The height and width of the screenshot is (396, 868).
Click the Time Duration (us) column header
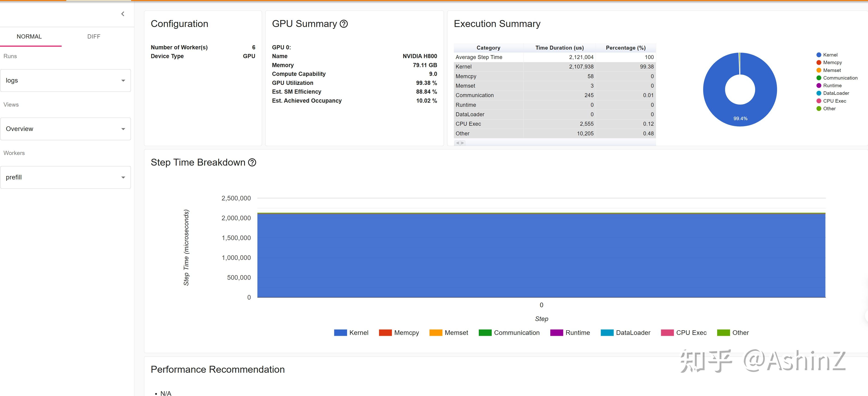coord(559,48)
